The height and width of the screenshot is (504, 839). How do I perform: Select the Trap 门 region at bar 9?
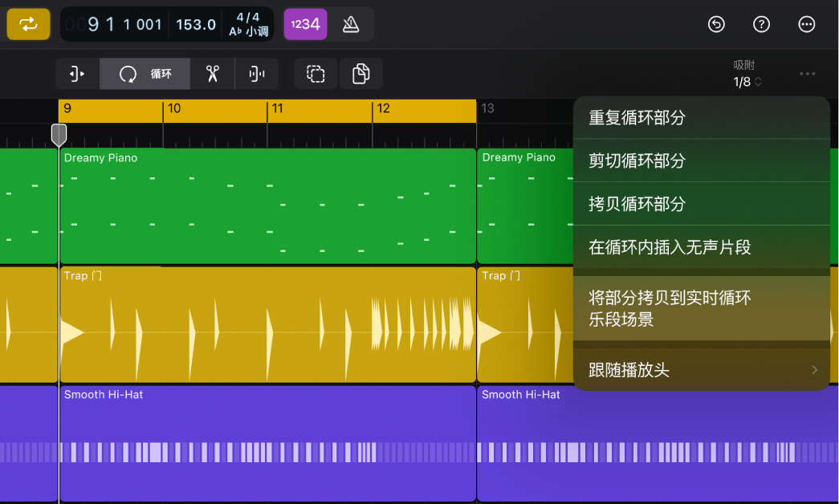267,325
